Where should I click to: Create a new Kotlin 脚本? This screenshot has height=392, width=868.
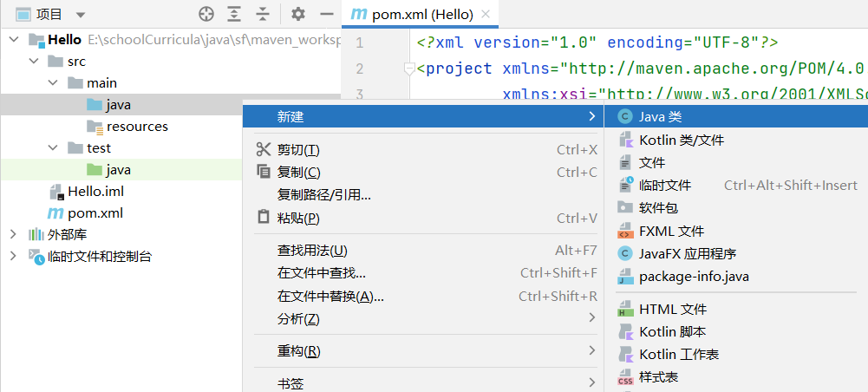736,331
